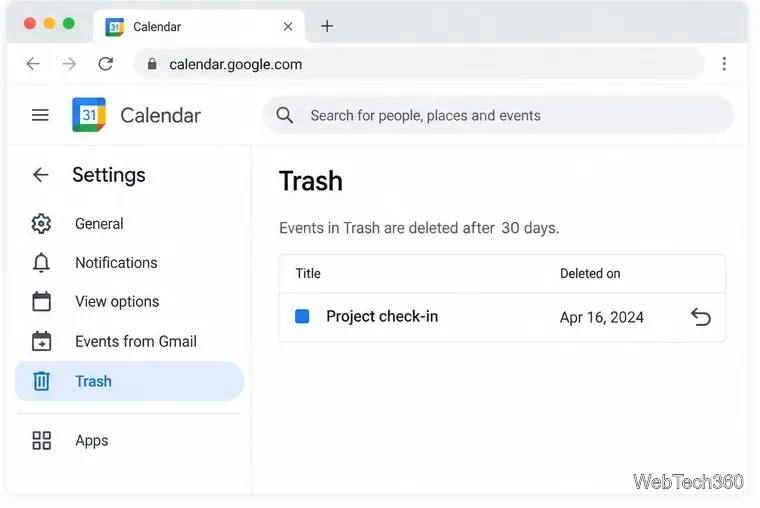Click the macOS green maximize button
The height and width of the screenshot is (508, 760).
click(69, 23)
